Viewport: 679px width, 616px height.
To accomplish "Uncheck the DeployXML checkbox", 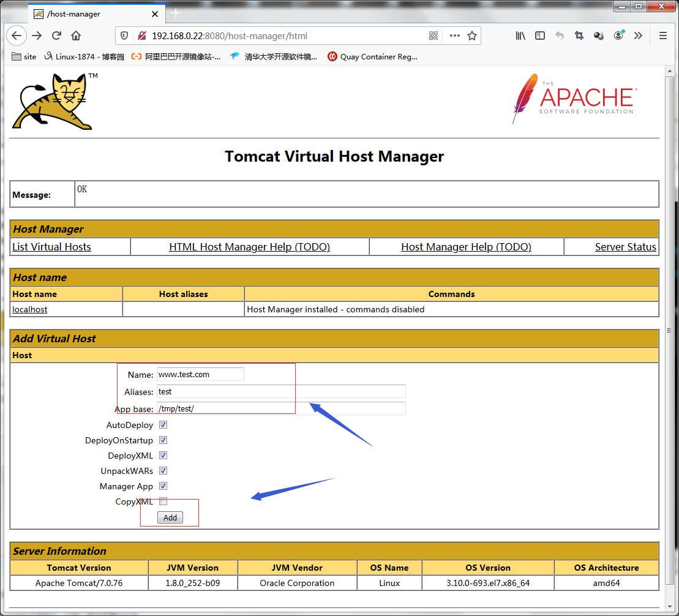I will (163, 456).
